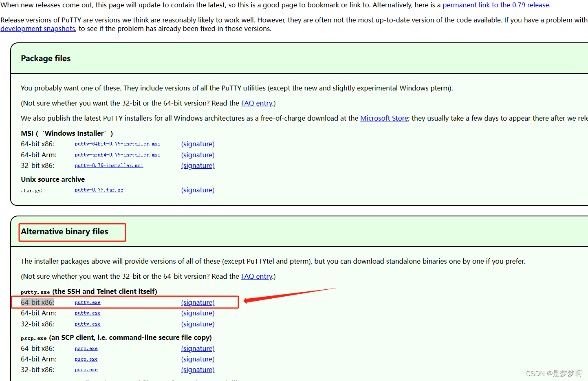Click '64-bit Arm:' label under pscp.exe
This screenshot has height=381, width=588.
tap(39, 359)
